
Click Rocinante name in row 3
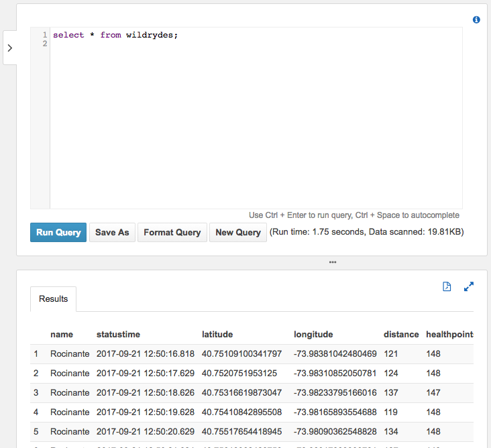click(x=70, y=392)
